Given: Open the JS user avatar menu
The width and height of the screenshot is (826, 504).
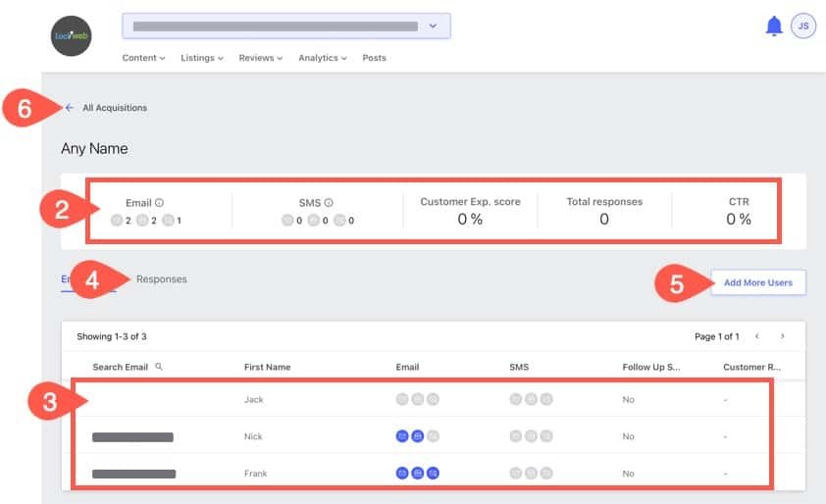Looking at the screenshot, I should pos(802,25).
